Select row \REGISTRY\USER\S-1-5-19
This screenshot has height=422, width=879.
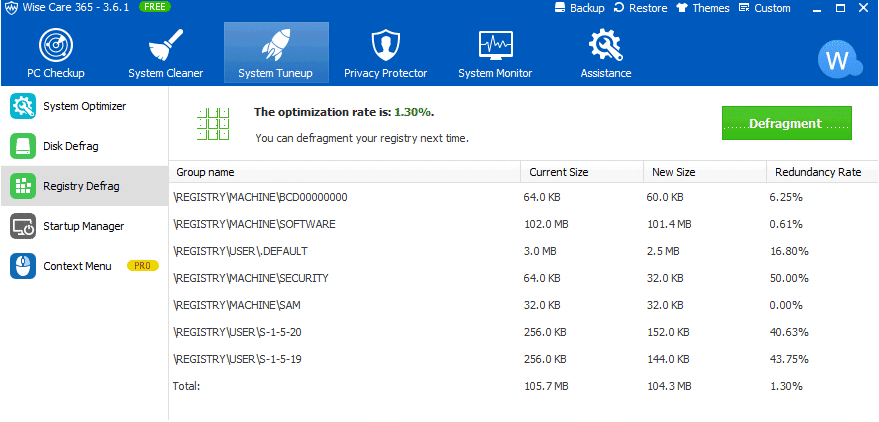(523, 359)
